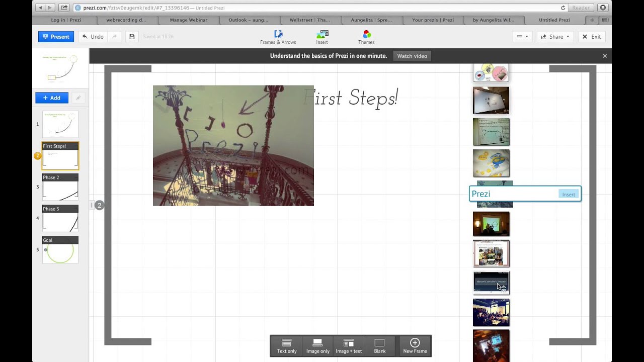Select the photo collage image result
The height and width of the screenshot is (362, 644).
491,253
